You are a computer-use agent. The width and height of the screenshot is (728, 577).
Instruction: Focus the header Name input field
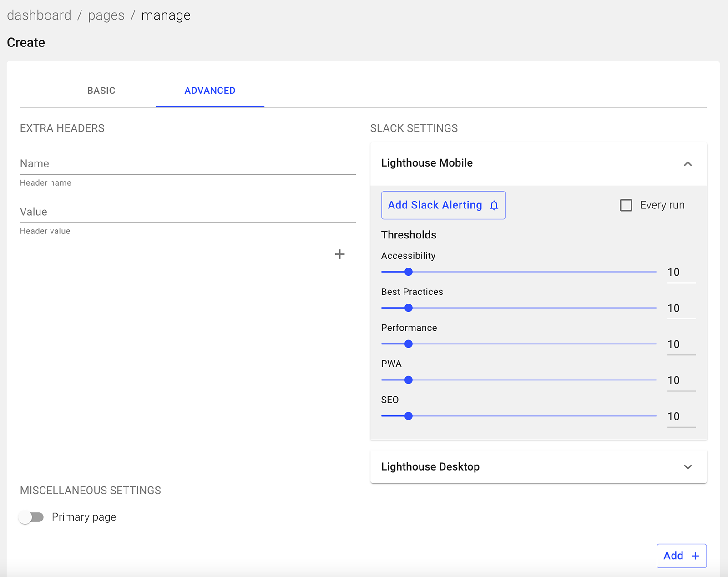pyautogui.click(x=188, y=164)
